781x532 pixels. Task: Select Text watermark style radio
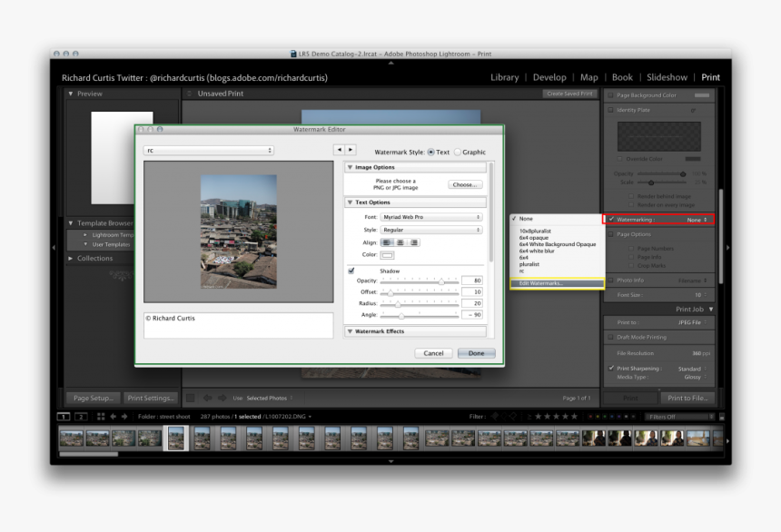(430, 152)
